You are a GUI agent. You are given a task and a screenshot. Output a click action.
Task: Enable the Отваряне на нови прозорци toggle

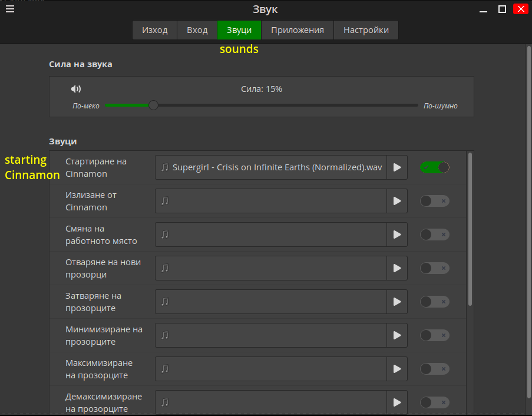[x=435, y=268]
